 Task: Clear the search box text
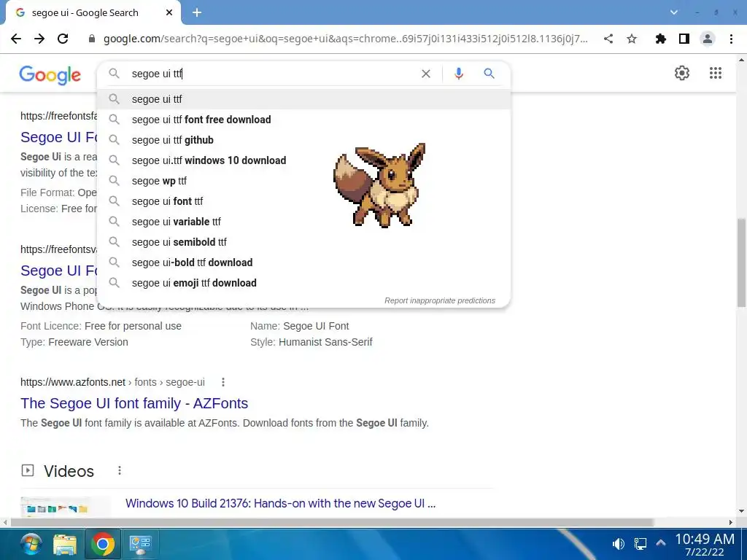426,74
